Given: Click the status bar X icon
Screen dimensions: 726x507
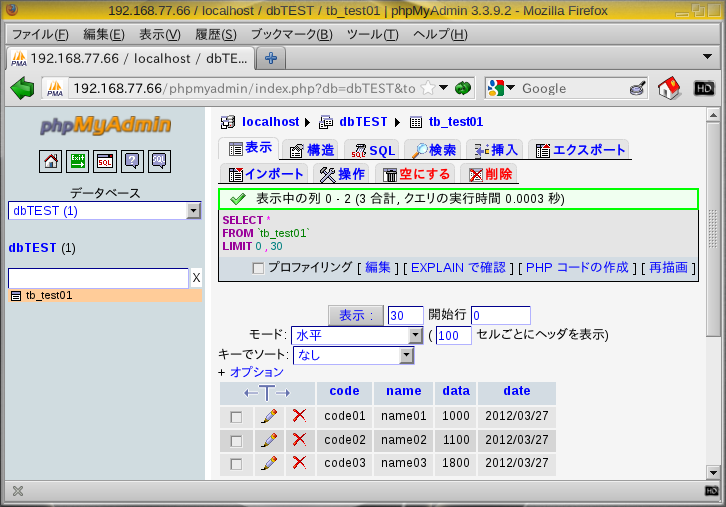Looking at the screenshot, I should 18,491.
